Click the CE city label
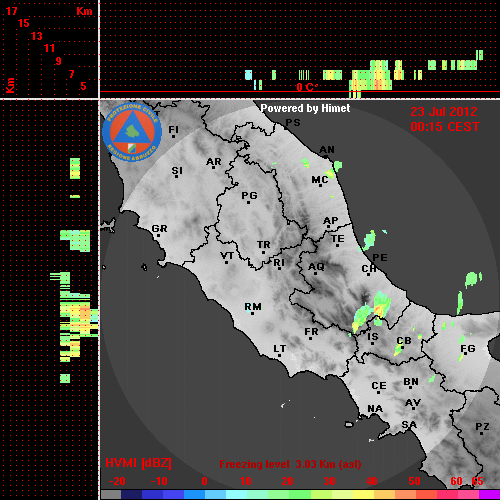This screenshot has height=500, width=500. [x=379, y=386]
